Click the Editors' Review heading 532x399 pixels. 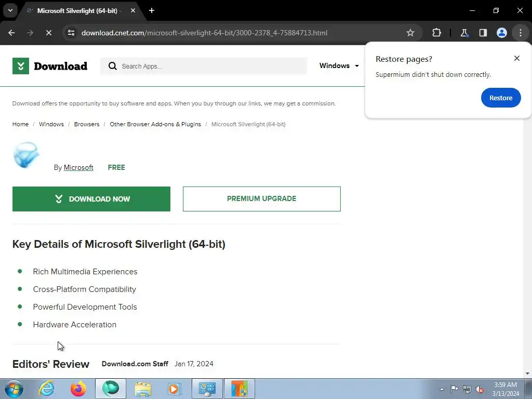tap(51, 364)
